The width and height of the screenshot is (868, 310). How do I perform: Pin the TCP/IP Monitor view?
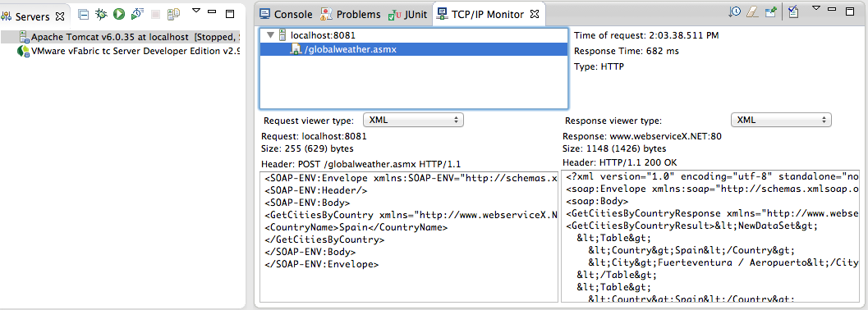click(x=770, y=11)
